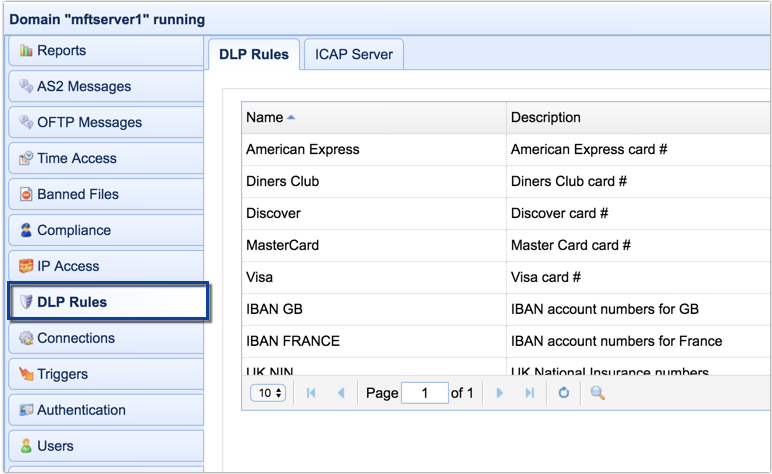The height and width of the screenshot is (474, 772).
Task: Jump to last page of rules
Action: click(x=530, y=393)
